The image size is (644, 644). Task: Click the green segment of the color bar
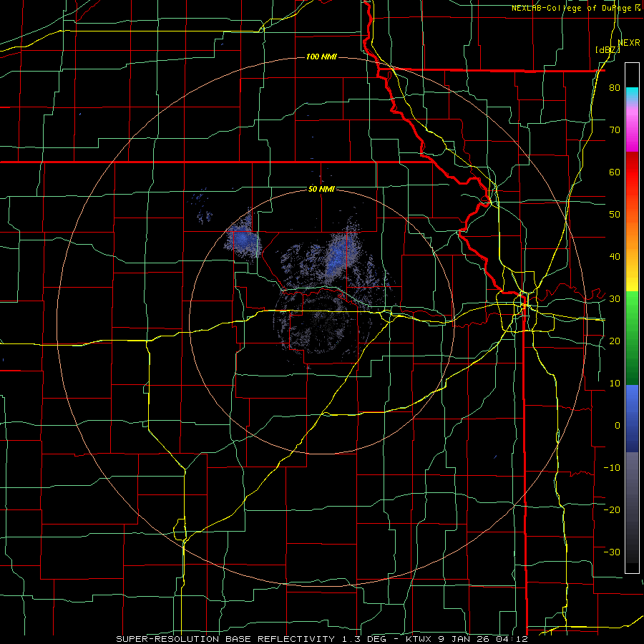tap(632, 338)
